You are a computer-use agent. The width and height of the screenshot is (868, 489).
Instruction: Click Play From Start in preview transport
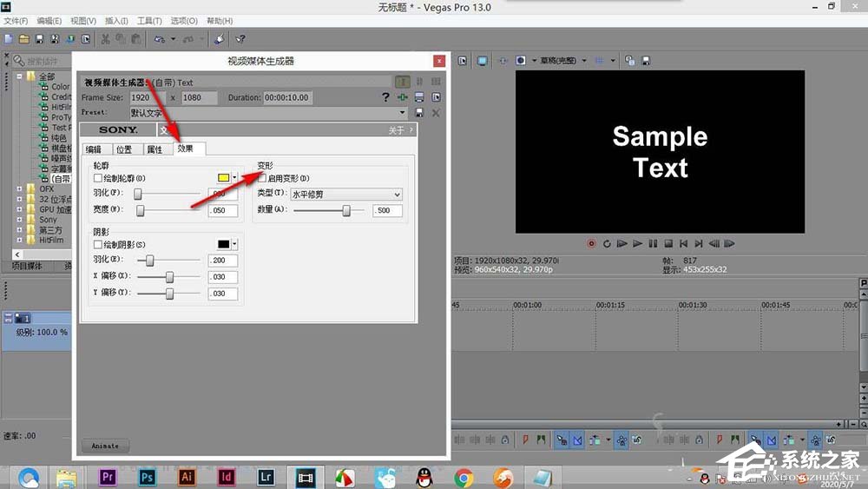[x=621, y=243]
